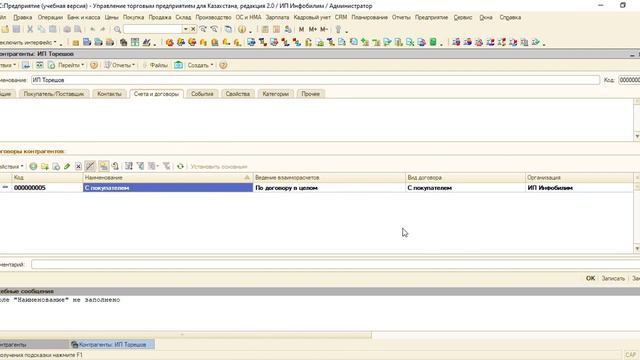Select the contract code 000000005 cell
640x360 pixels.
[47, 188]
